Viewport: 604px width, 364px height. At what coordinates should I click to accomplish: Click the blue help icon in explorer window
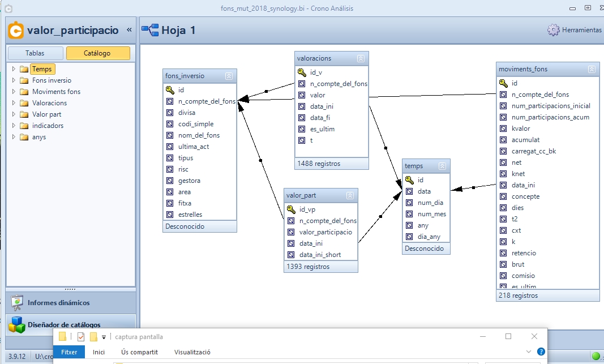click(541, 352)
